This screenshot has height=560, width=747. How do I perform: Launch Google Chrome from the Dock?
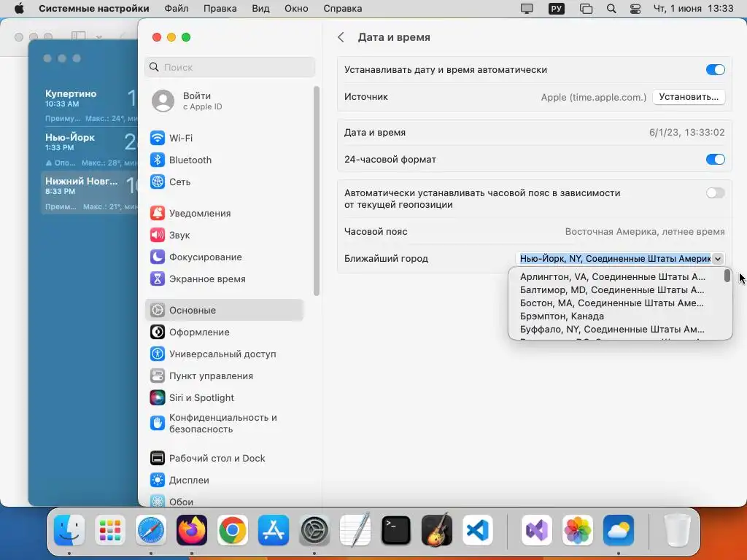tap(233, 530)
